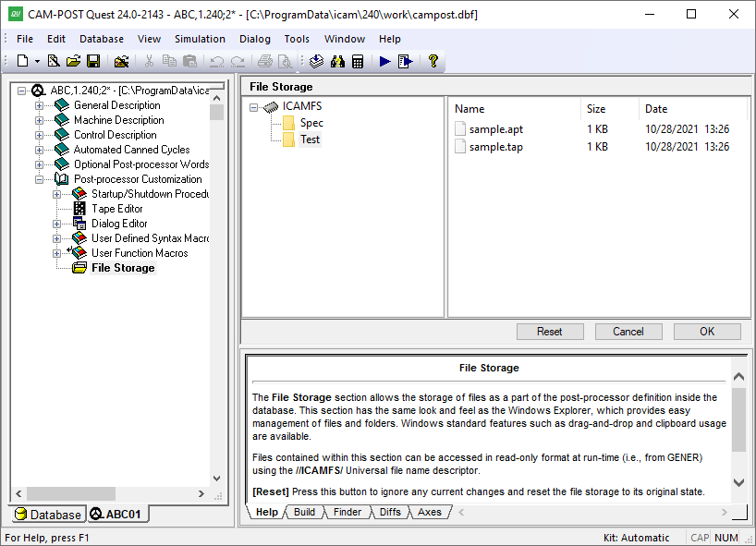Click the navigation tree horizontal scrollbar thumb
This screenshot has height=546, width=756.
(x=71, y=493)
